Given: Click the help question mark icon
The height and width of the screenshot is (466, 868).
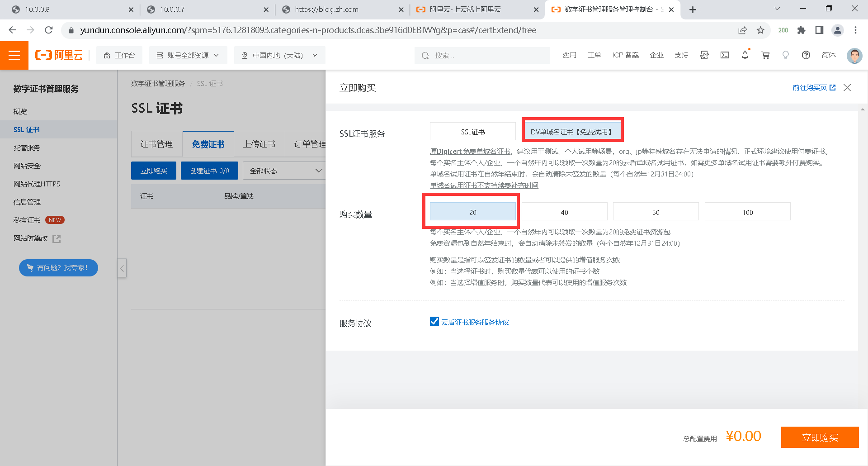Looking at the screenshot, I should (x=806, y=55).
